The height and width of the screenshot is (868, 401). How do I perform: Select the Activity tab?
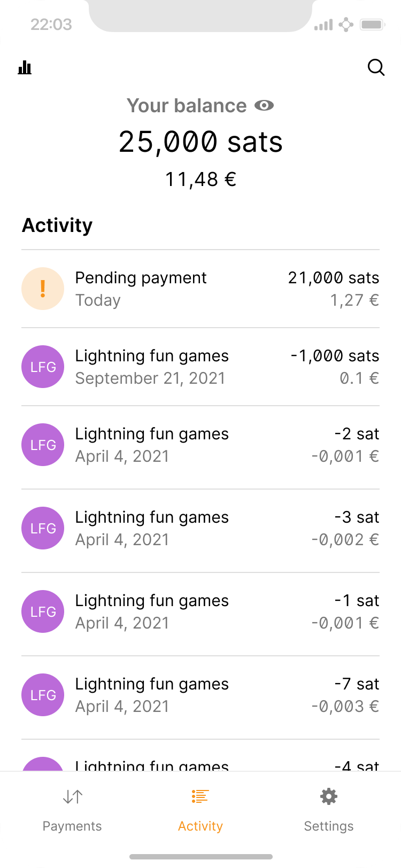click(x=200, y=811)
